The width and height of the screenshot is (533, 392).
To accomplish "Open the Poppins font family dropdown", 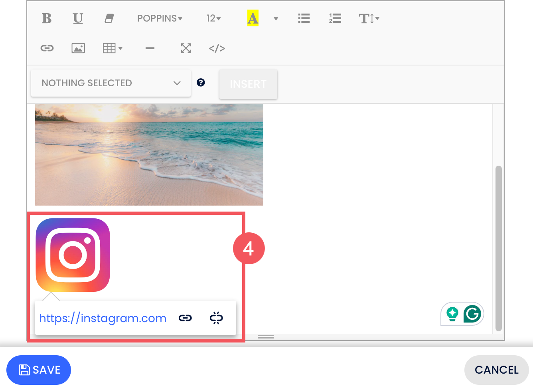I will (160, 18).
